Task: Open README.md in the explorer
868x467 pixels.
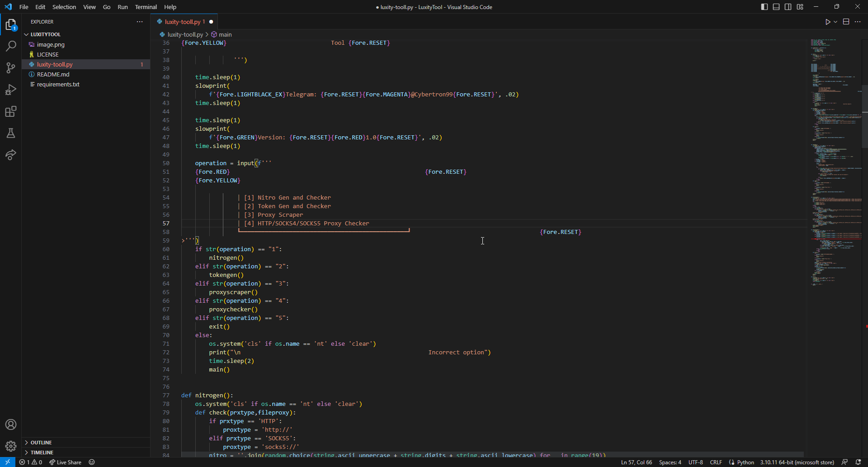Action: coord(53,74)
